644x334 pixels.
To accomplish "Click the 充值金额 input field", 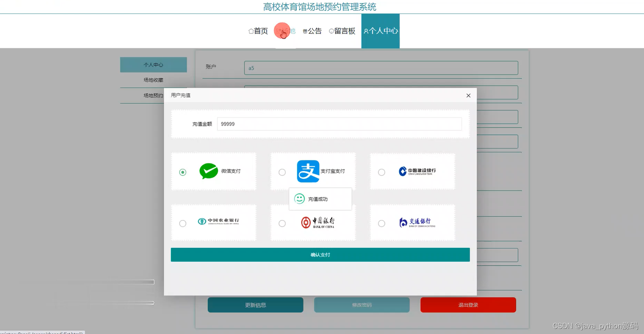I will tap(340, 124).
